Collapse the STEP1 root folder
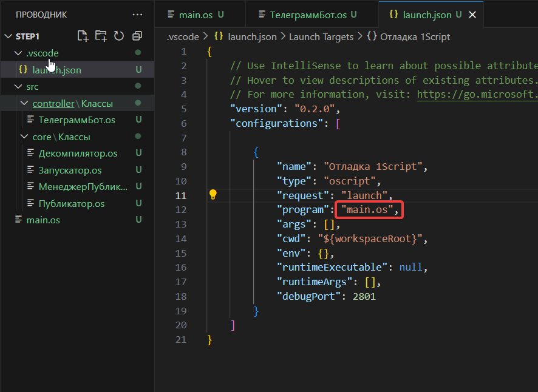 tap(8, 36)
